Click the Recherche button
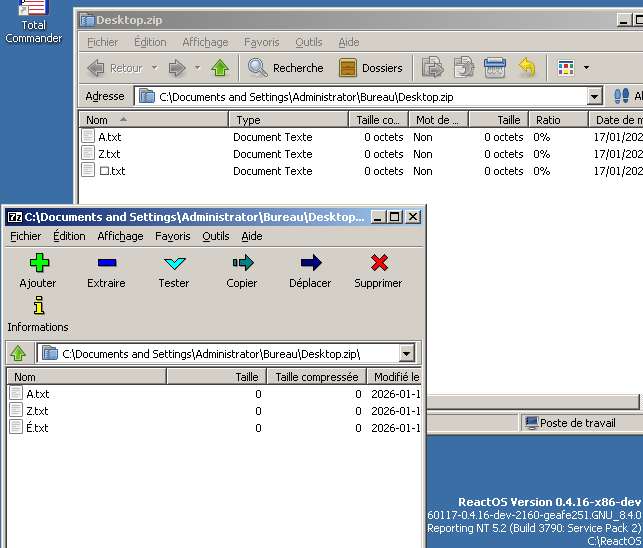 coord(286,68)
